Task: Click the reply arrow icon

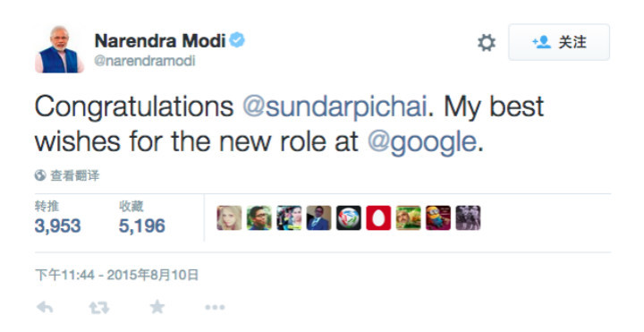Action: 45,307
